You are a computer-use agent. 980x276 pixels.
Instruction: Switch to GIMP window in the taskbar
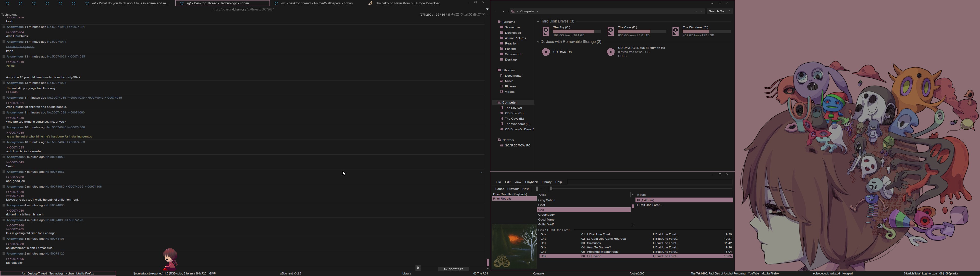click(175, 274)
